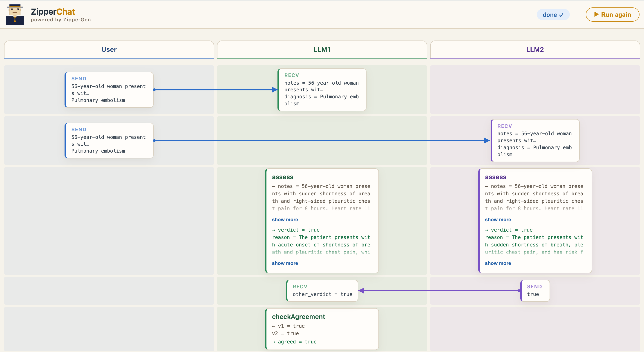Click the play triangle in Run again

596,14
